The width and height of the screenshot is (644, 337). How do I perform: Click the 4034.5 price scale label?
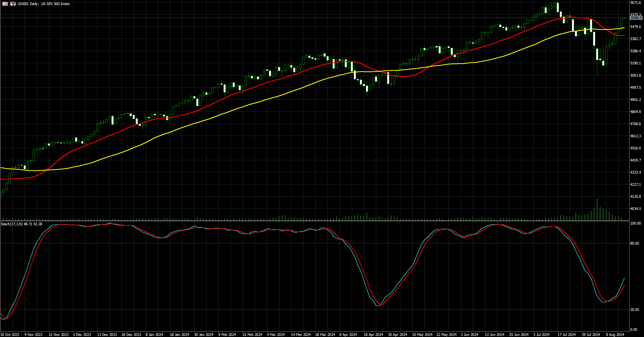click(635, 209)
